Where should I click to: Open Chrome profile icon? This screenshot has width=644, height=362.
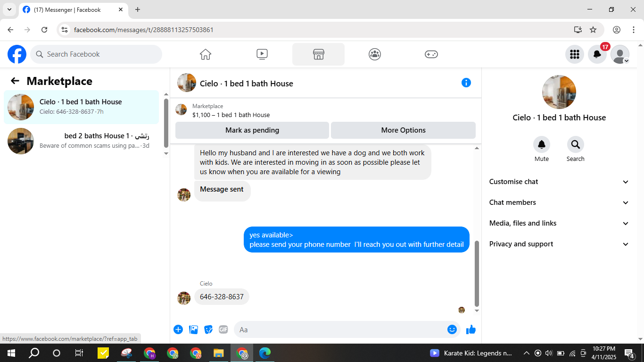(617, 30)
